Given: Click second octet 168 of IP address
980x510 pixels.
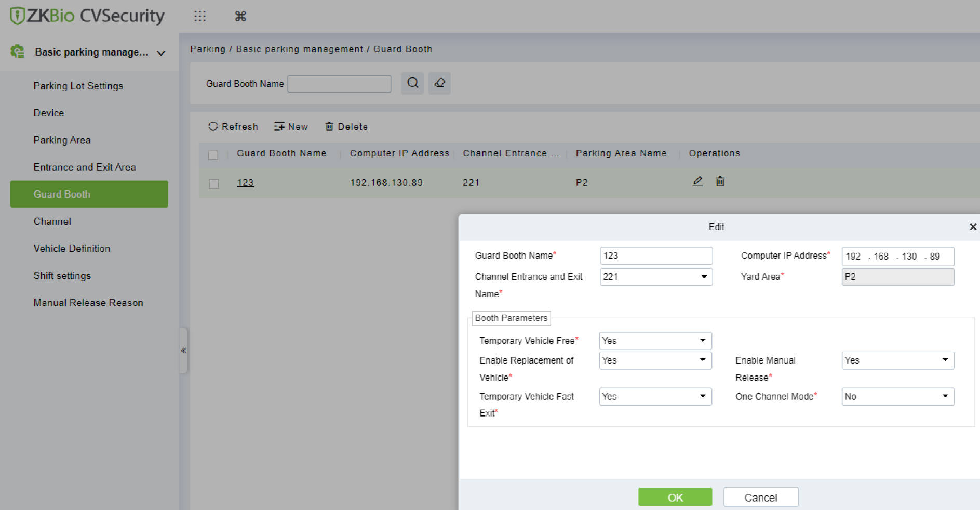Looking at the screenshot, I should click(881, 257).
